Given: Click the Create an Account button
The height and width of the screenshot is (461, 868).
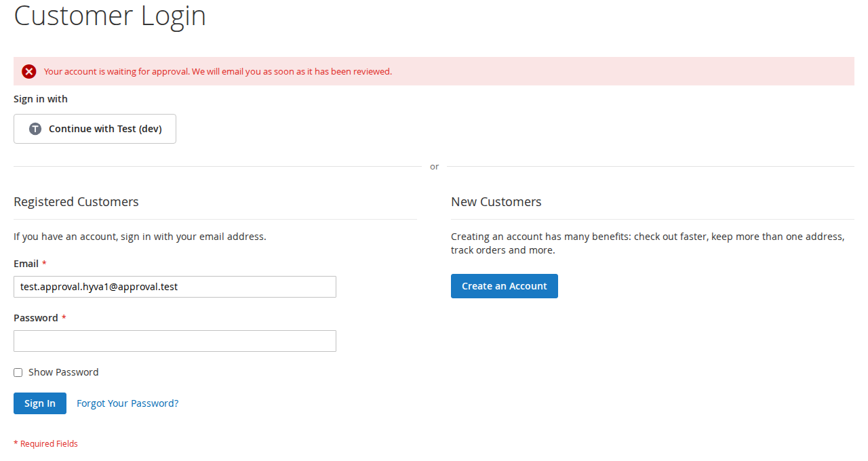Looking at the screenshot, I should coord(505,286).
